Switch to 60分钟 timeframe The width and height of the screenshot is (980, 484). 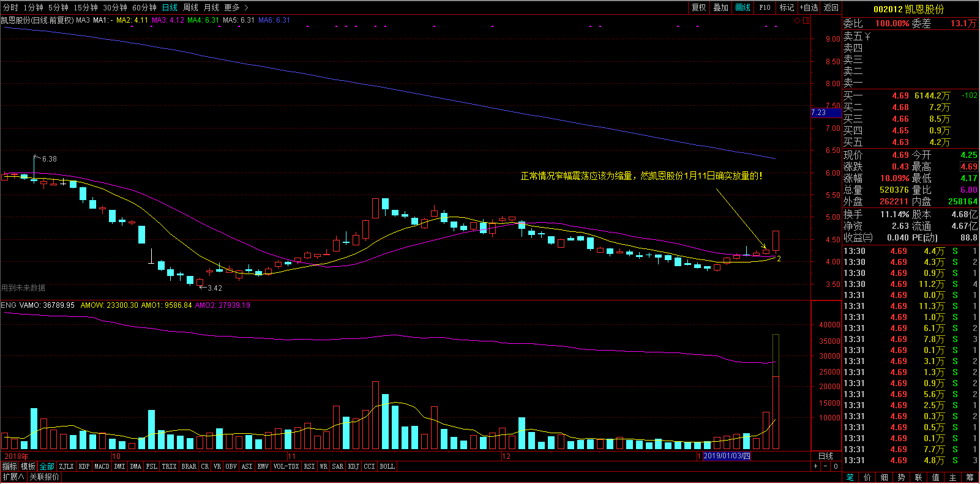(x=144, y=7)
